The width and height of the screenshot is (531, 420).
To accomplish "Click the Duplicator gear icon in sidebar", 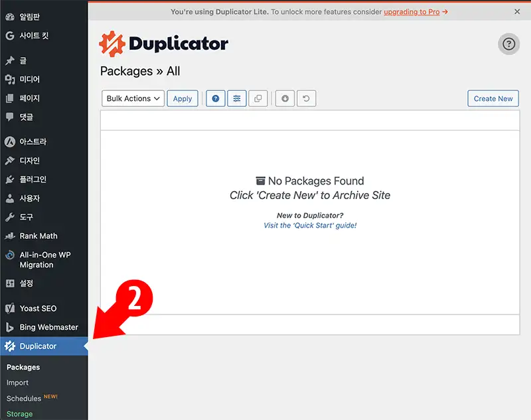I will click(x=10, y=346).
